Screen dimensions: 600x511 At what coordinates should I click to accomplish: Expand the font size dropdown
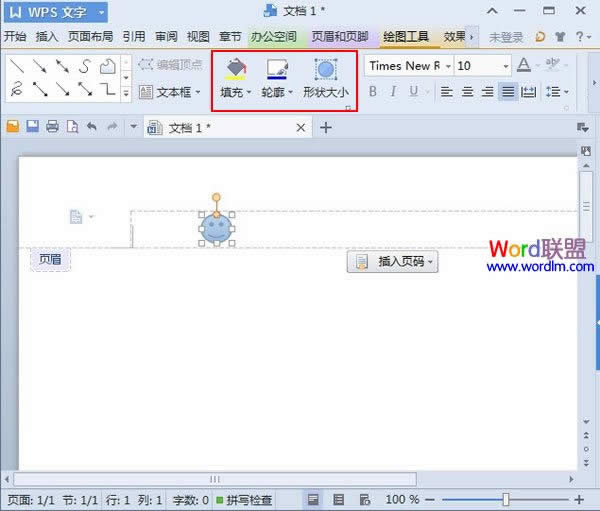point(505,66)
